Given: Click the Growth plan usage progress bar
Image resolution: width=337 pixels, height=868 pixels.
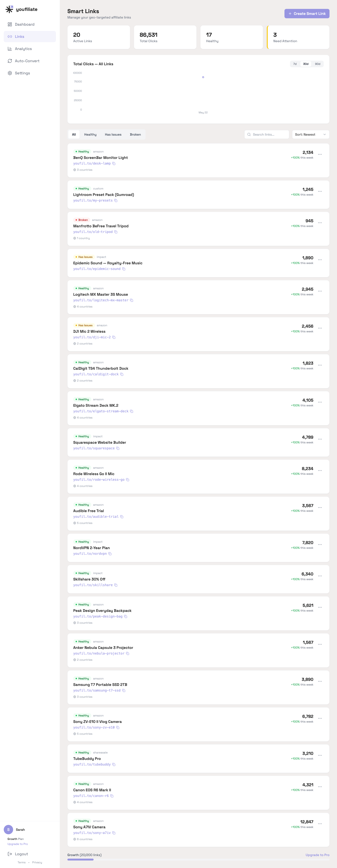Looking at the screenshot, I should click(198, 860).
